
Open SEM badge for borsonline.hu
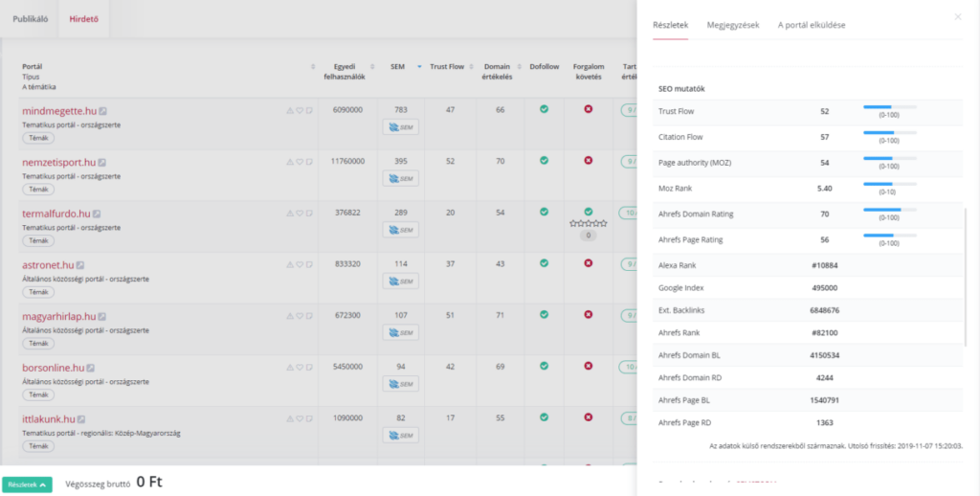coord(400,384)
